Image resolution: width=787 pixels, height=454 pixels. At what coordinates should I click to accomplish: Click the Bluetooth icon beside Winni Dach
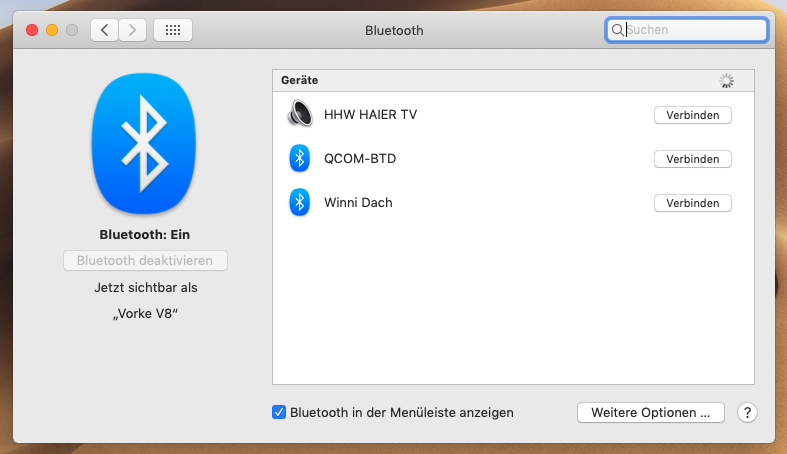[x=299, y=202]
